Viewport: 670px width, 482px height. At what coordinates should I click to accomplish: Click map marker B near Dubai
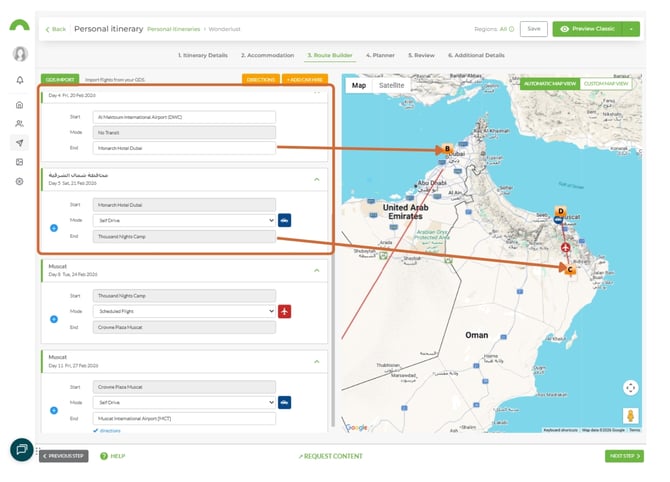447,149
